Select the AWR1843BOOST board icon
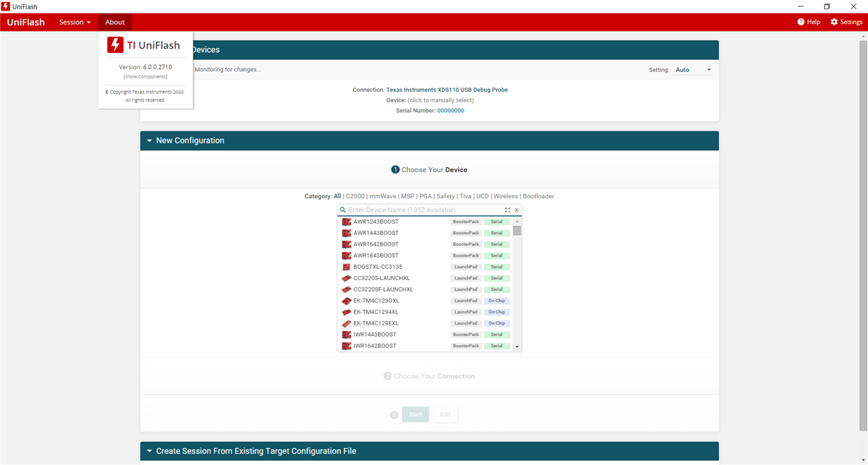Image resolution: width=868 pixels, height=465 pixels. coord(346,255)
